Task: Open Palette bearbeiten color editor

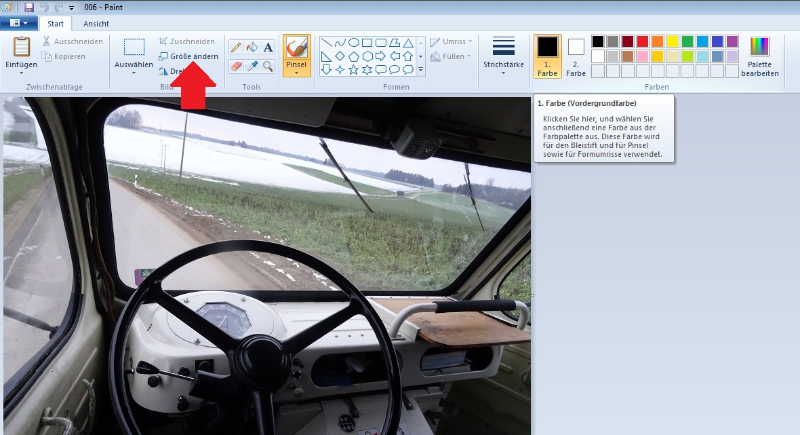Action: click(x=760, y=55)
